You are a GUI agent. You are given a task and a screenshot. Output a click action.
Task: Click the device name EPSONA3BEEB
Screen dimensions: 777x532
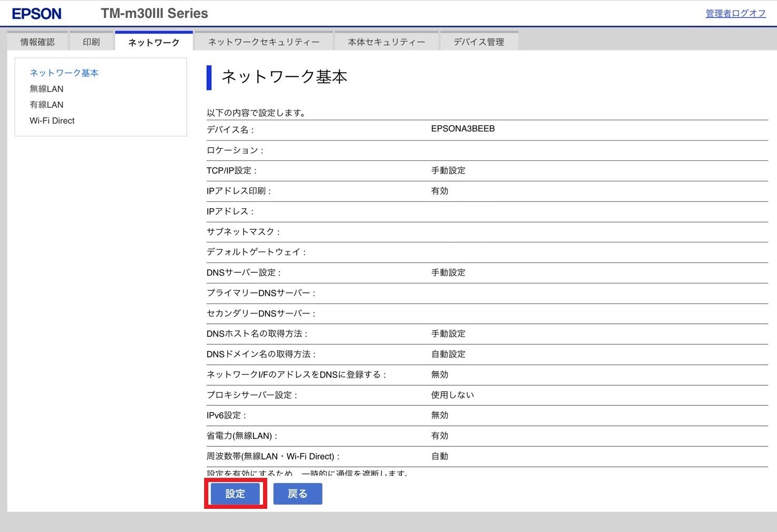tap(462, 129)
